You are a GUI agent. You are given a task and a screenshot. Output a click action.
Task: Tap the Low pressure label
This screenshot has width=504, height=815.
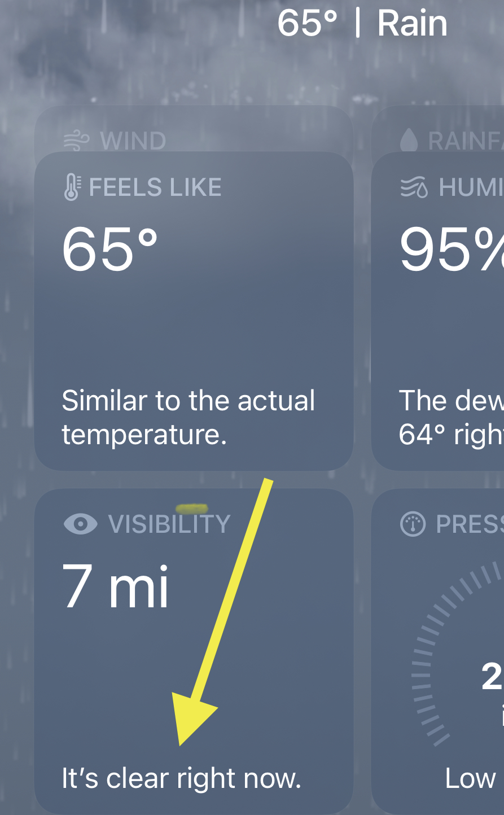pyautogui.click(x=471, y=778)
